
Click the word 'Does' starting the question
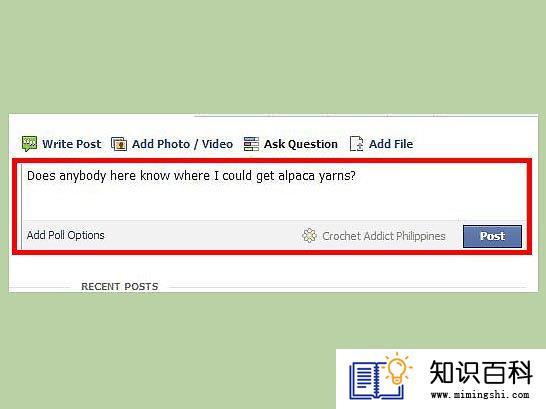41,175
